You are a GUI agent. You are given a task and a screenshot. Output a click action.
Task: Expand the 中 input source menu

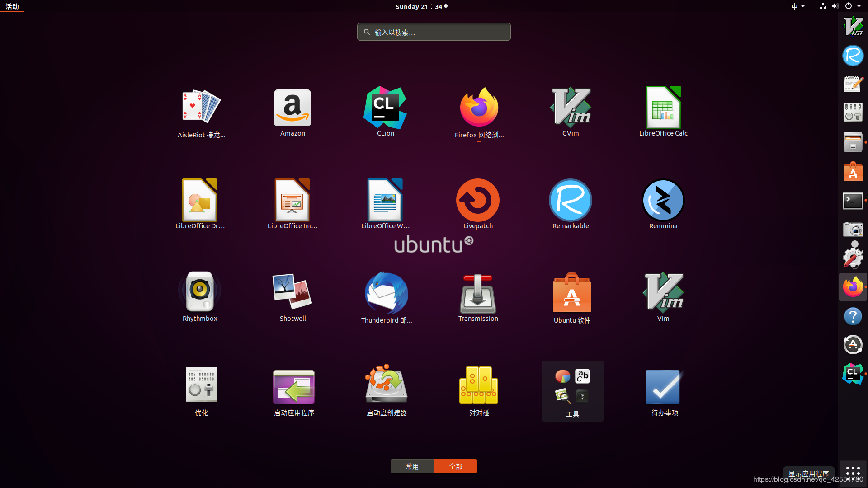point(797,6)
